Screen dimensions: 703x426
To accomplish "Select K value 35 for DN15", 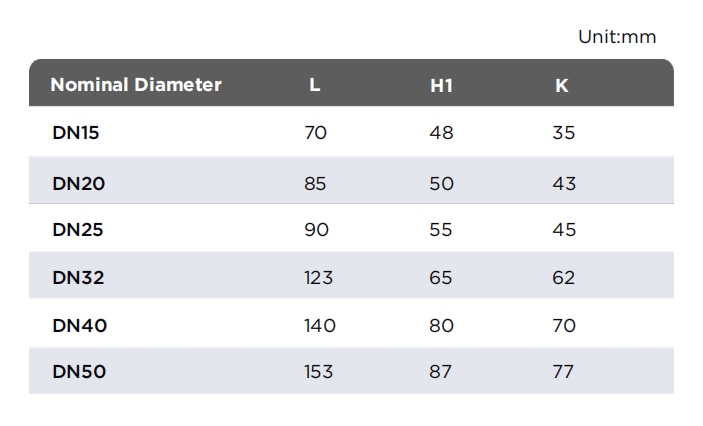I will click(x=564, y=133).
